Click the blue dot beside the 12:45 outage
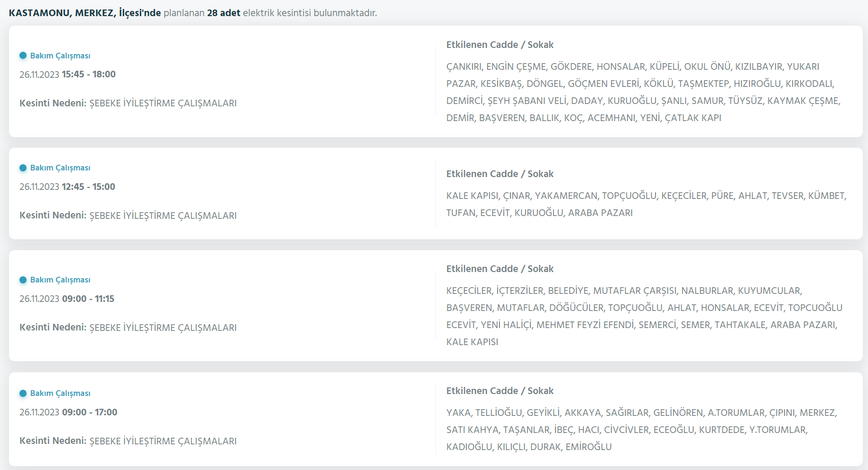This screenshot has height=470, width=868. pos(23,168)
